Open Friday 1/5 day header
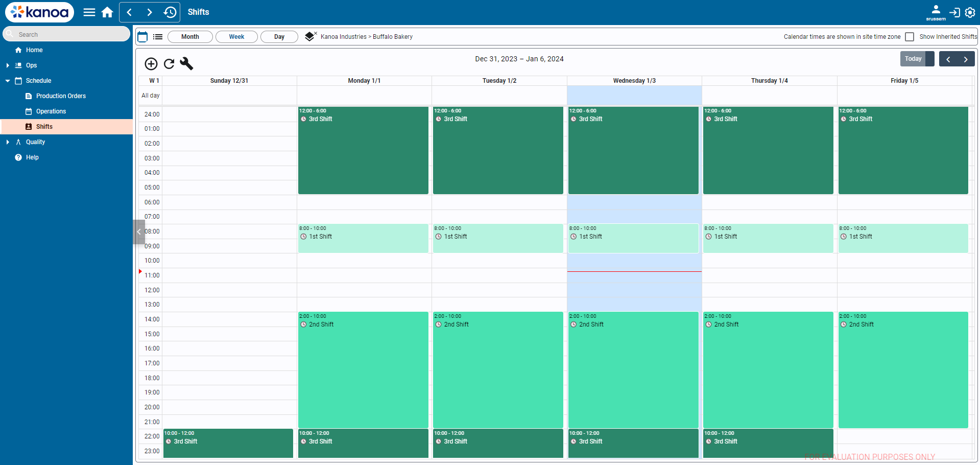The width and height of the screenshot is (980, 465). (x=904, y=81)
